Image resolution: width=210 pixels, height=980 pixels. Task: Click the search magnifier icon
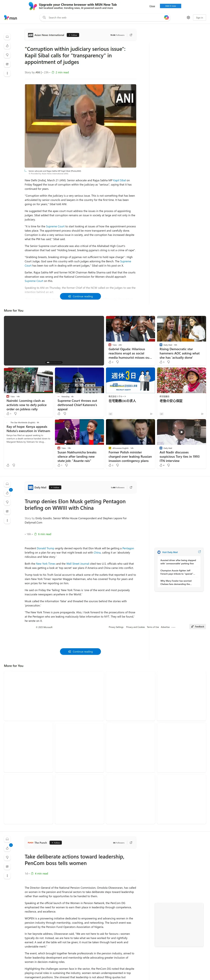point(44,17)
